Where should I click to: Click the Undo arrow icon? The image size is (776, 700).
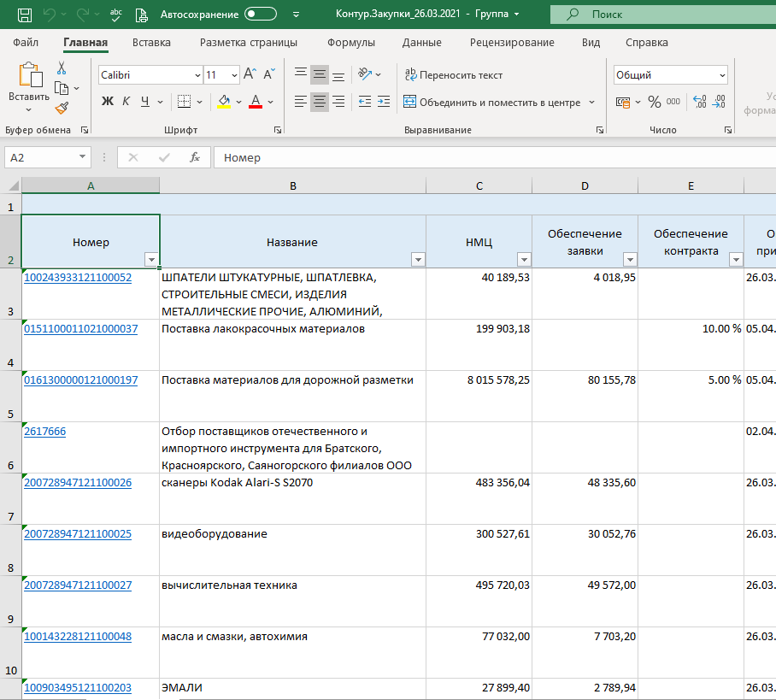coord(50,15)
